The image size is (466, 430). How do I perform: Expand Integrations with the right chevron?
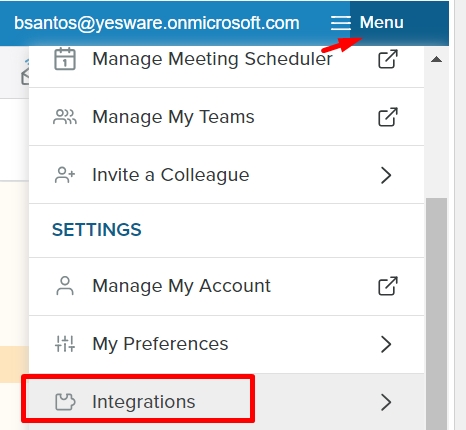coord(386,402)
